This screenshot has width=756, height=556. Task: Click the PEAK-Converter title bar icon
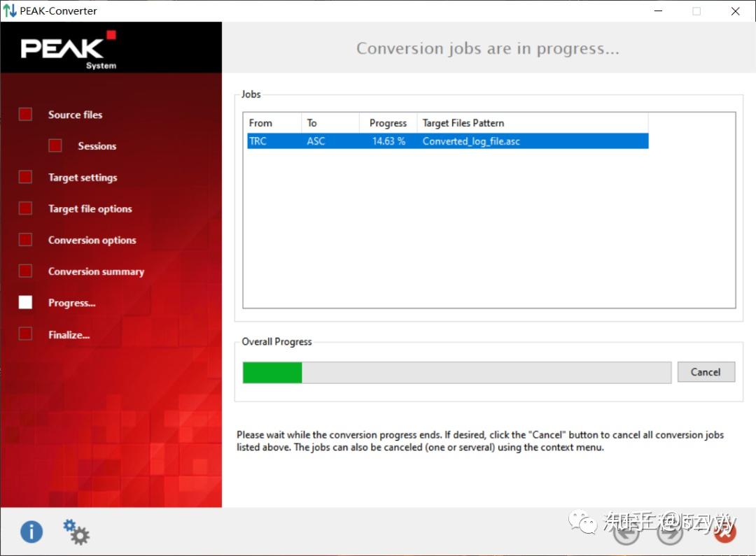tap(9, 10)
